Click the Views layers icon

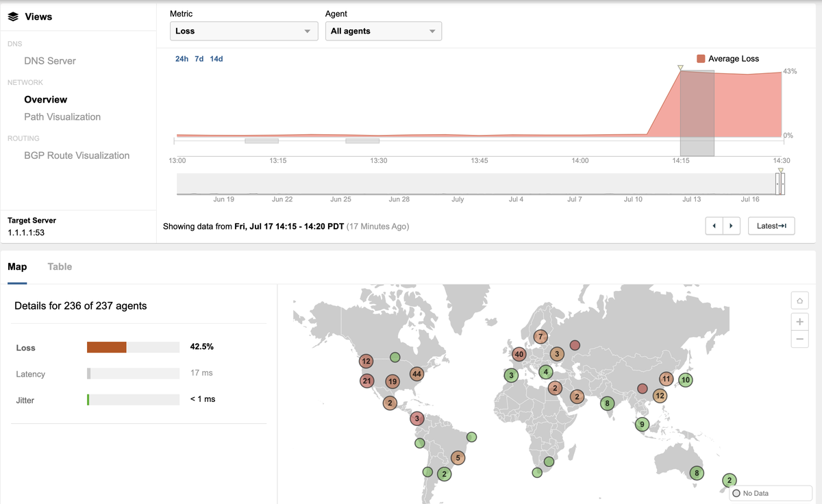(x=13, y=16)
